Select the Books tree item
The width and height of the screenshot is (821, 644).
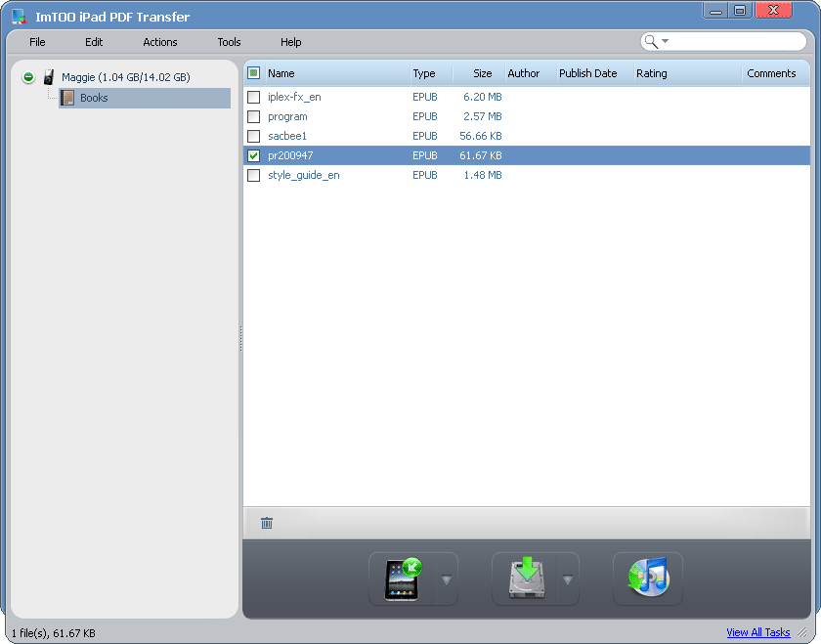click(x=145, y=98)
